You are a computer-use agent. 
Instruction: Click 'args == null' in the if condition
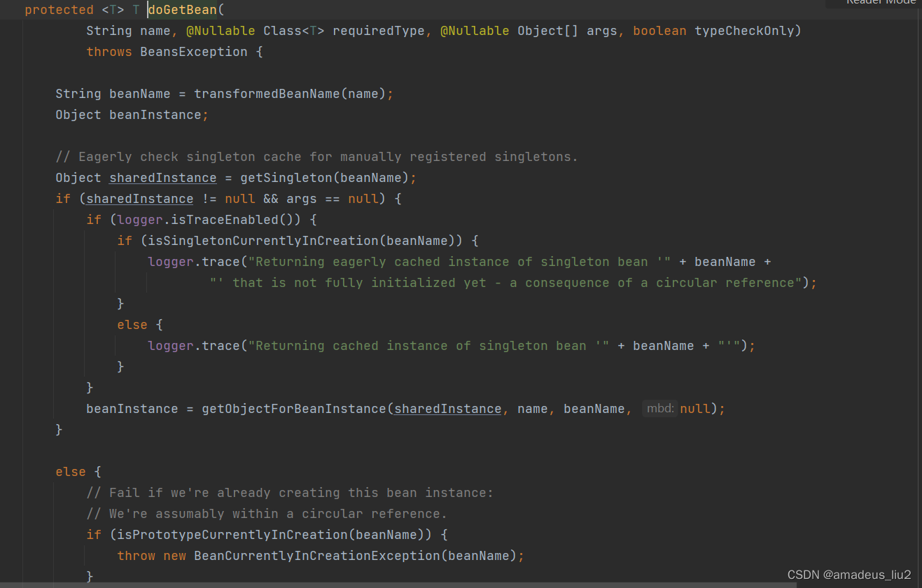coord(333,199)
